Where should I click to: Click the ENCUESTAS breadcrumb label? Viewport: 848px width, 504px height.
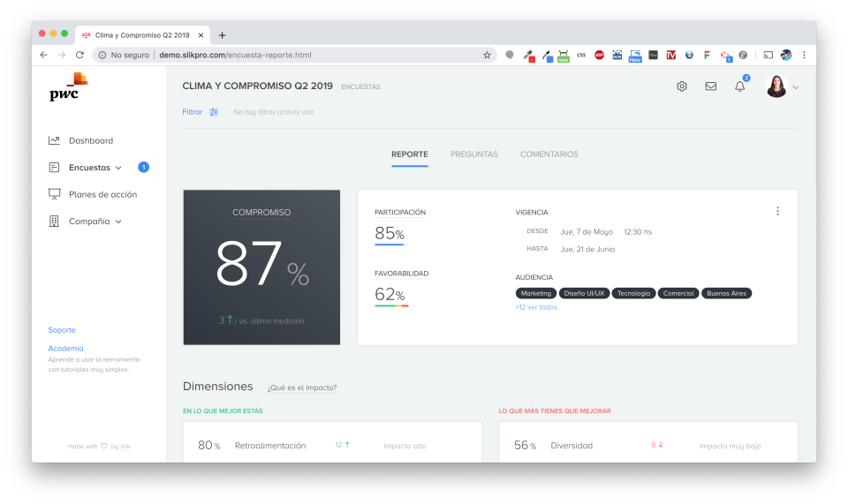(x=360, y=87)
